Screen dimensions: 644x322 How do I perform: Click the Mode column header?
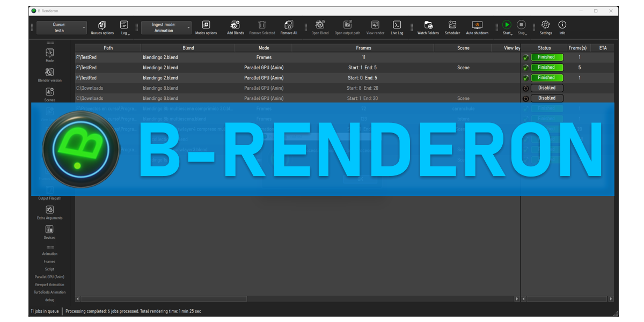coord(264,48)
